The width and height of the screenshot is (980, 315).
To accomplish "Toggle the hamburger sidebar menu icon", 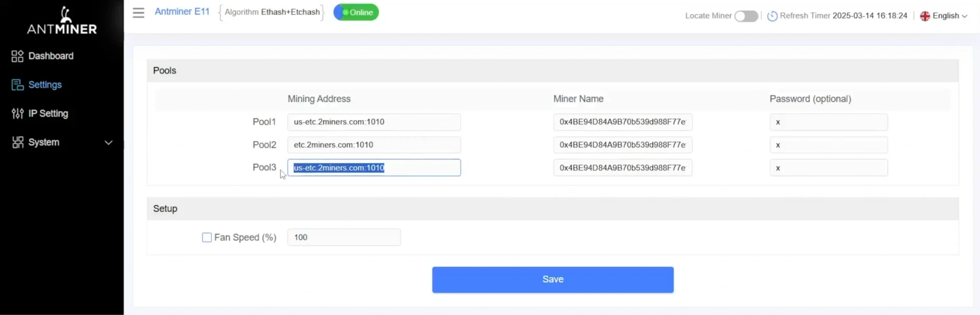I will click(x=139, y=13).
